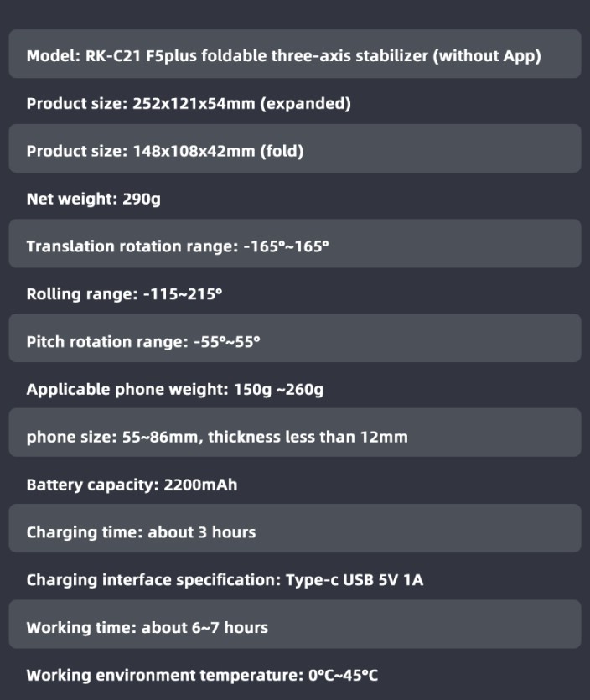Click the '0°C~45°C' temperature value
This screenshot has width=590, height=700.
pos(344,675)
